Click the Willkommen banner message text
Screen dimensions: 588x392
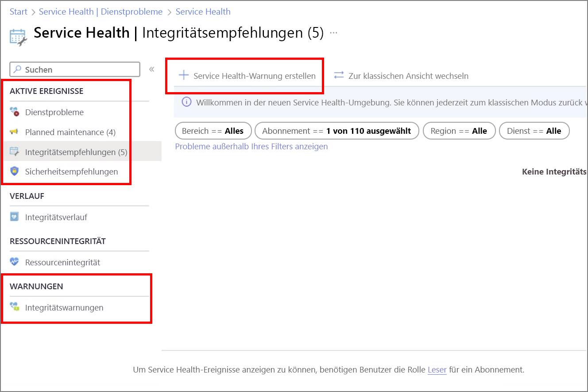(391, 102)
